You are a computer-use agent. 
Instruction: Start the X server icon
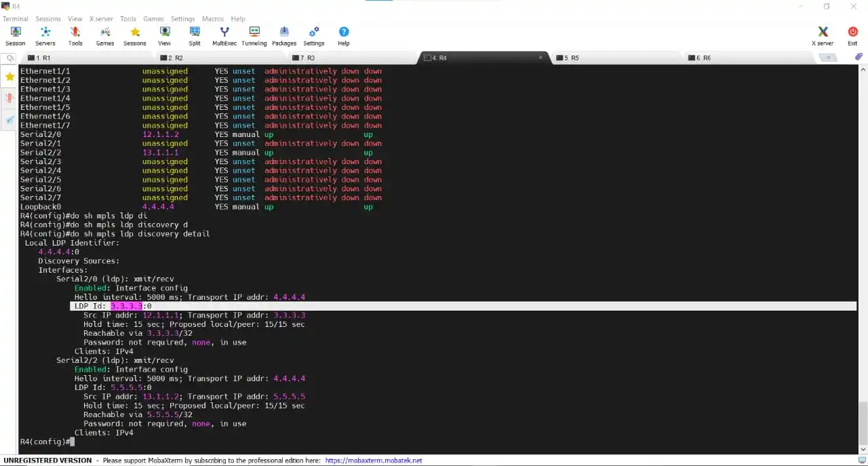[823, 36]
